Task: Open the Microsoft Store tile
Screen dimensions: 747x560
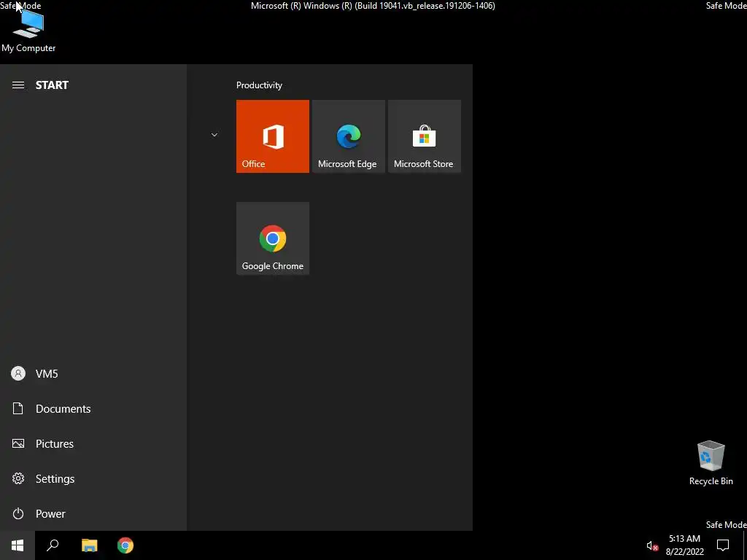Action: click(x=425, y=136)
